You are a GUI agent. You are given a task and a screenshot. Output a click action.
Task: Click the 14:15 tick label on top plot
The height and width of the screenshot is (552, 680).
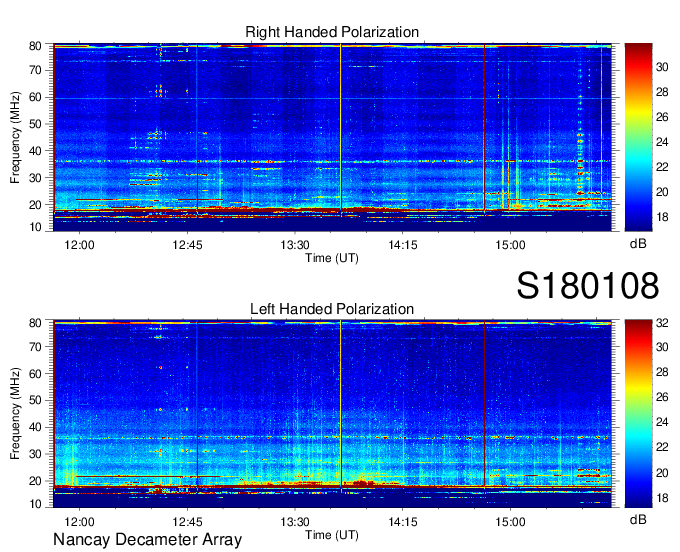pyautogui.click(x=402, y=245)
